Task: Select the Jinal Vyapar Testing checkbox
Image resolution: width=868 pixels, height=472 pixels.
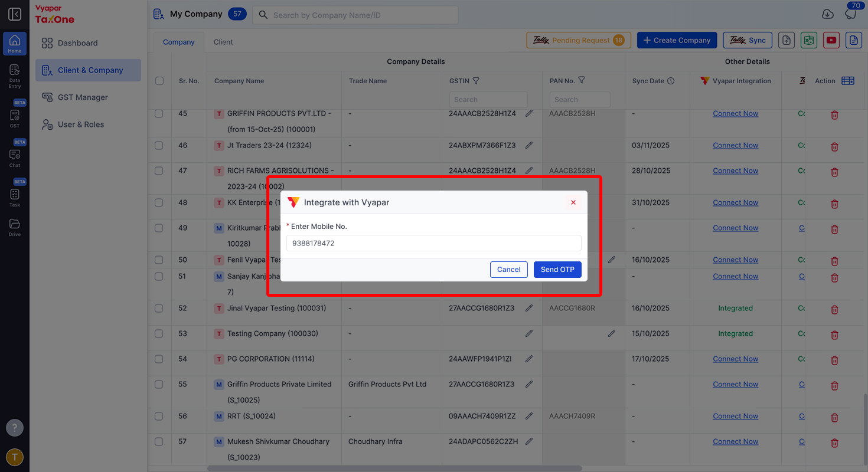Action: (159, 308)
